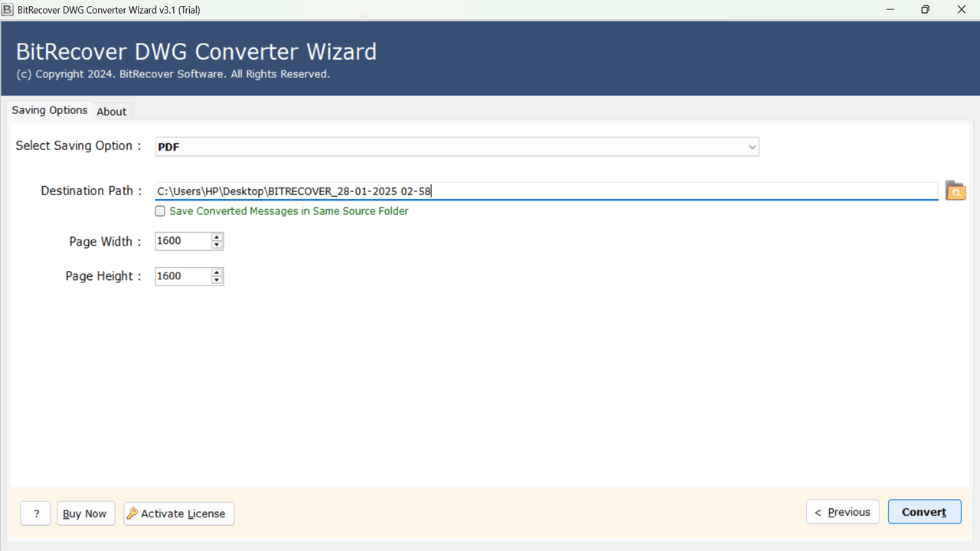Start conversion with Convert button

tap(924, 512)
